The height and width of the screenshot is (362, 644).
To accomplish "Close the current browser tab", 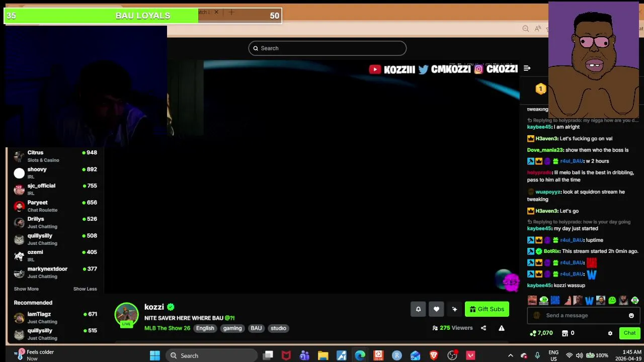I will click(216, 12).
